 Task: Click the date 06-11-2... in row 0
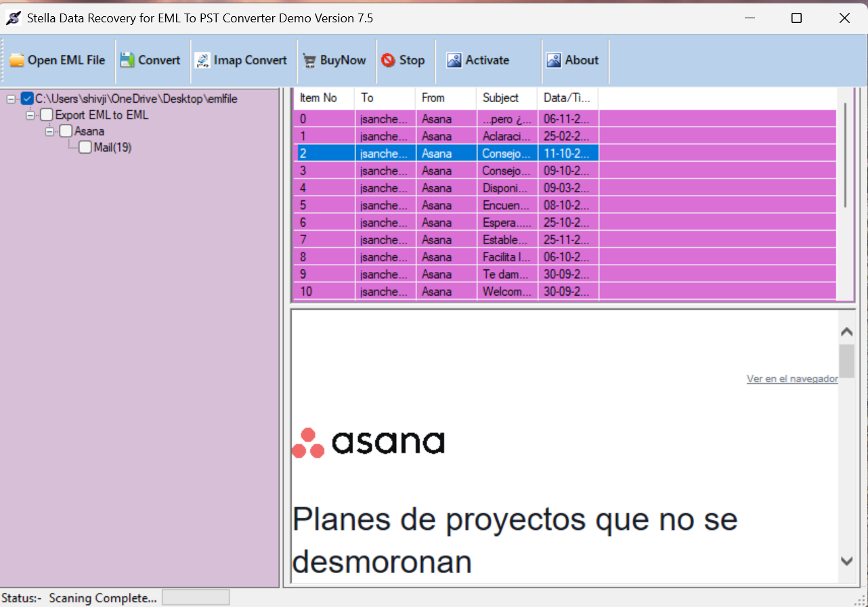pos(566,119)
